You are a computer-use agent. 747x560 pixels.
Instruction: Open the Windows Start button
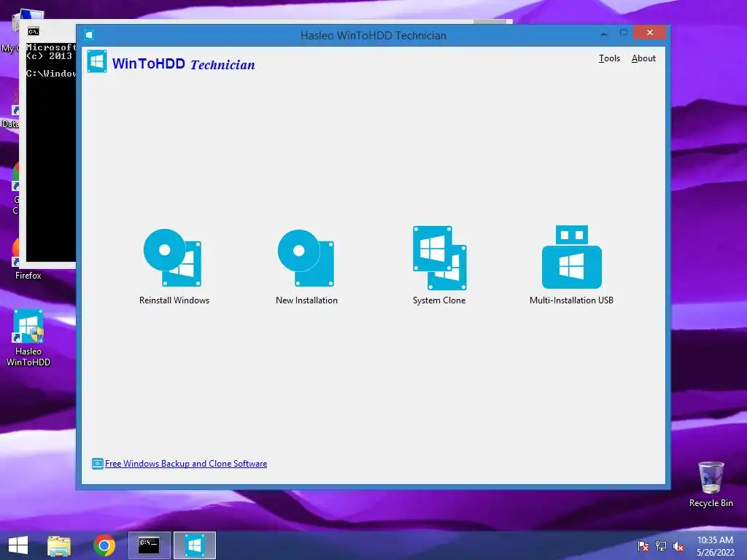(x=18, y=545)
